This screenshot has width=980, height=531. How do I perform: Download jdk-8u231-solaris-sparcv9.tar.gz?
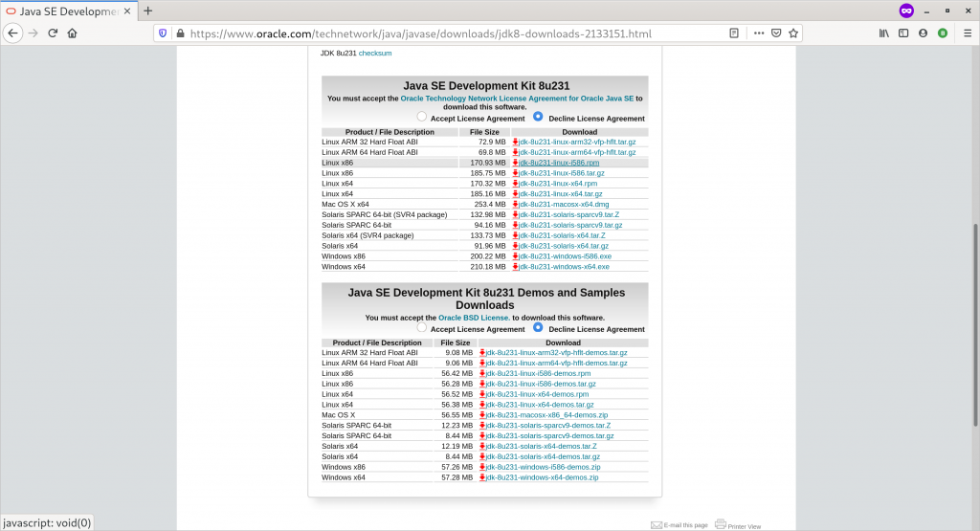pos(570,225)
